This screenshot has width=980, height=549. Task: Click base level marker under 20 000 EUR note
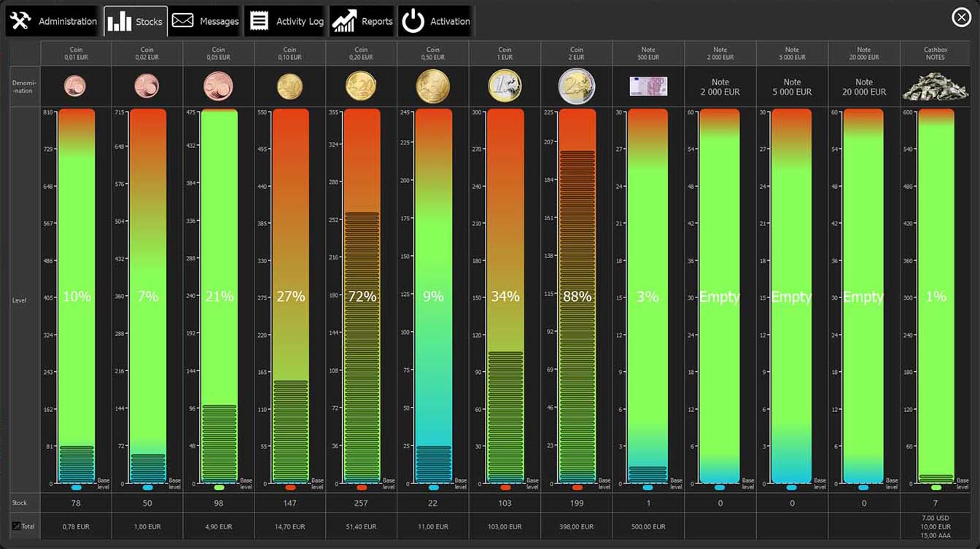coord(863,487)
